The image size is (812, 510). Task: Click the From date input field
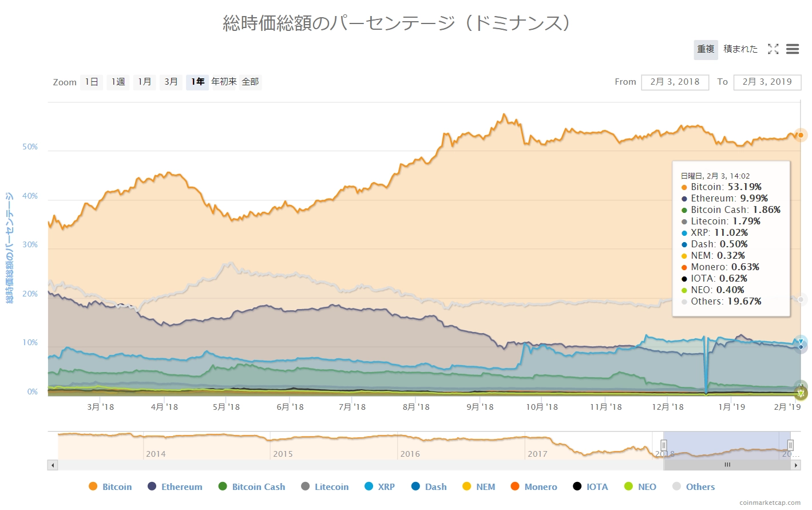(x=675, y=82)
